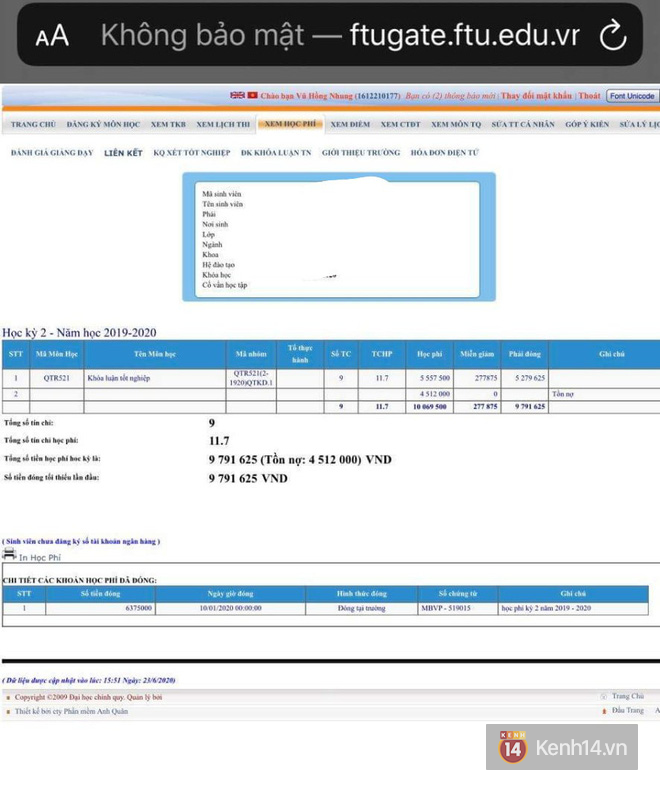Switch language with the UK flag icon
The image size is (660, 792).
click(x=237, y=95)
